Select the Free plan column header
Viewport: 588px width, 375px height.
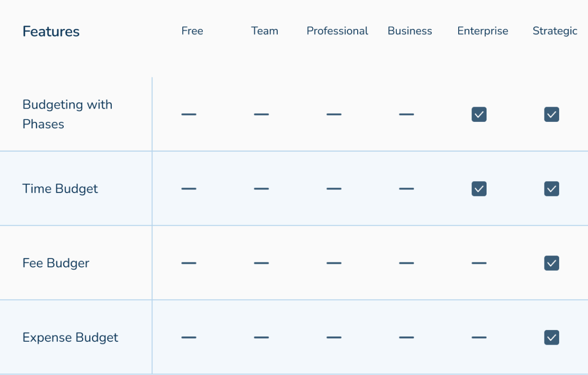coord(192,31)
